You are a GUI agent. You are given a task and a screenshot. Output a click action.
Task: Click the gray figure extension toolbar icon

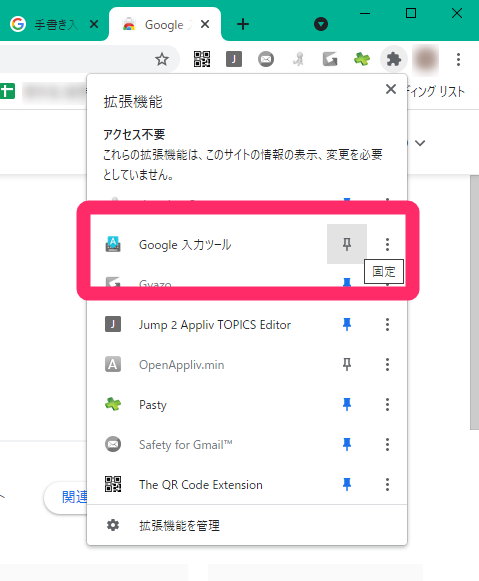[x=298, y=59]
